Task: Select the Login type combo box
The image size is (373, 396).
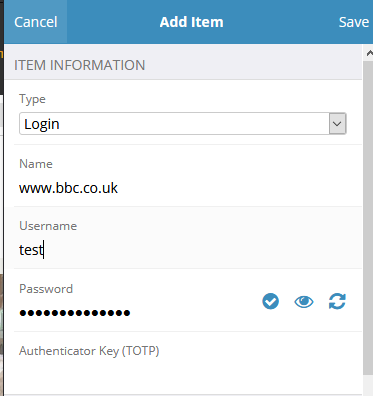Action: tap(183, 124)
